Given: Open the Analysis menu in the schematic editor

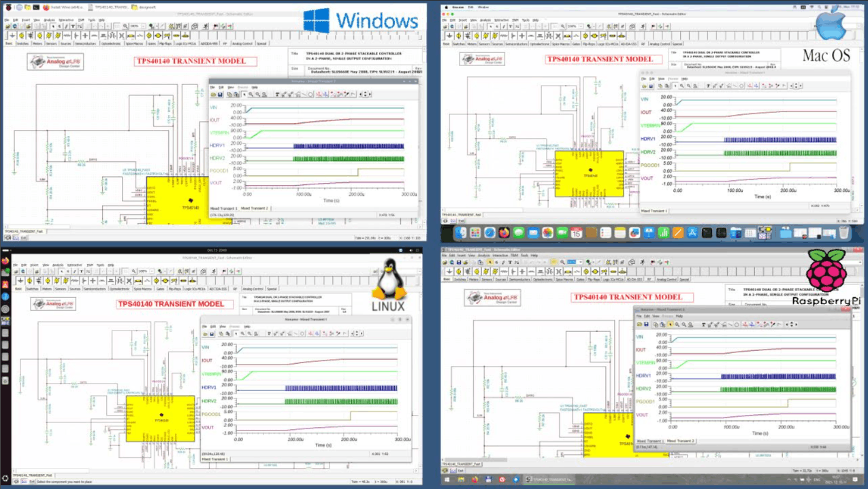Looking at the screenshot, I should click(48, 20).
